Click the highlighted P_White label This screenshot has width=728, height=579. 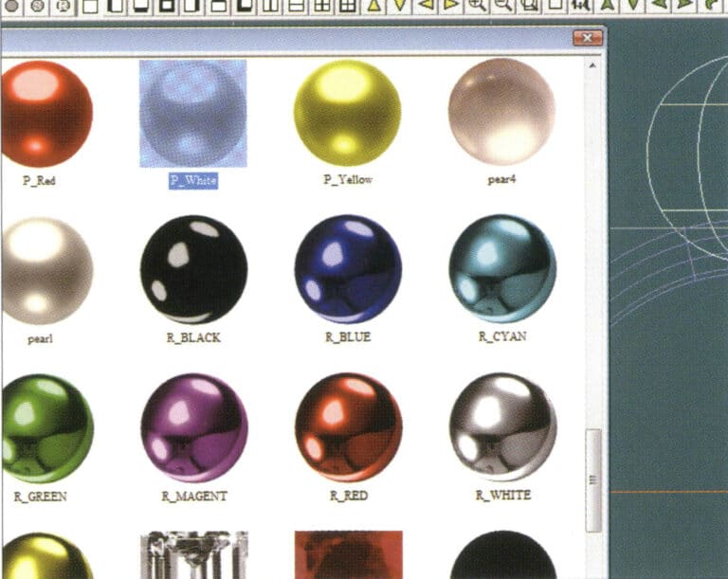click(x=193, y=181)
